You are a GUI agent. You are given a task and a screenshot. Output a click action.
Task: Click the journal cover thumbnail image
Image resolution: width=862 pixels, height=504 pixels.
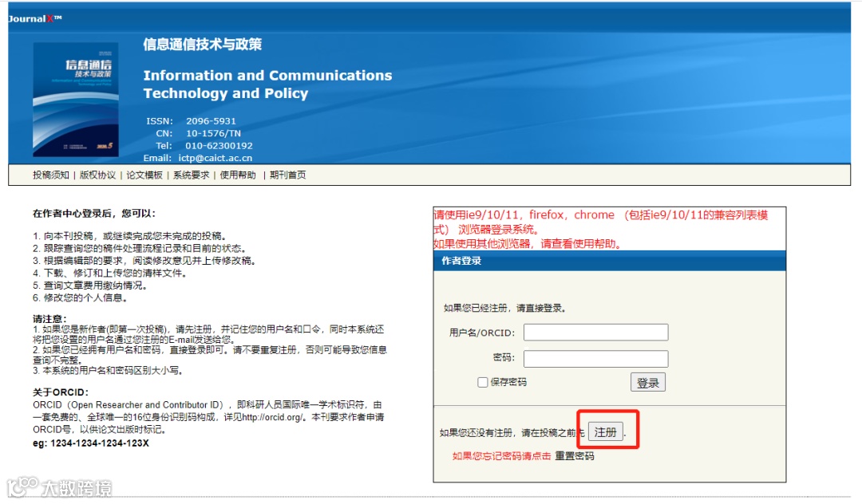tap(76, 100)
